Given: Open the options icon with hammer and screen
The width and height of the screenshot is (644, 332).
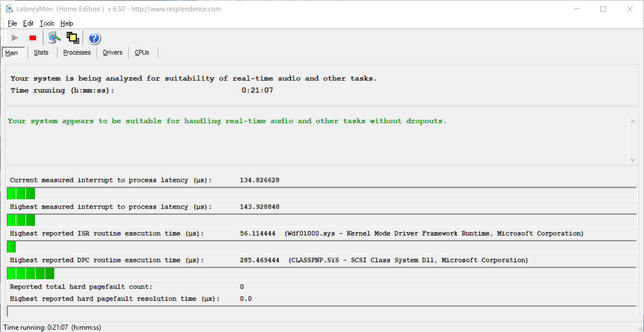Looking at the screenshot, I should [x=55, y=38].
